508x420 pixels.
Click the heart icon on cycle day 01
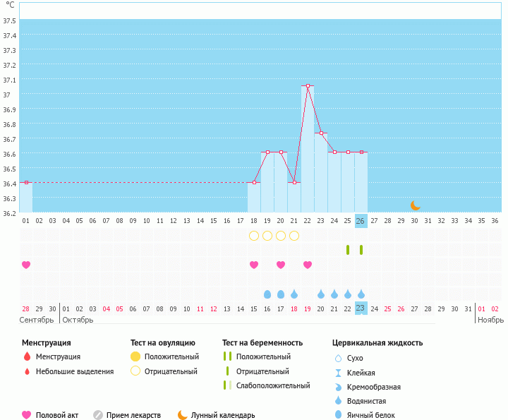click(x=26, y=265)
